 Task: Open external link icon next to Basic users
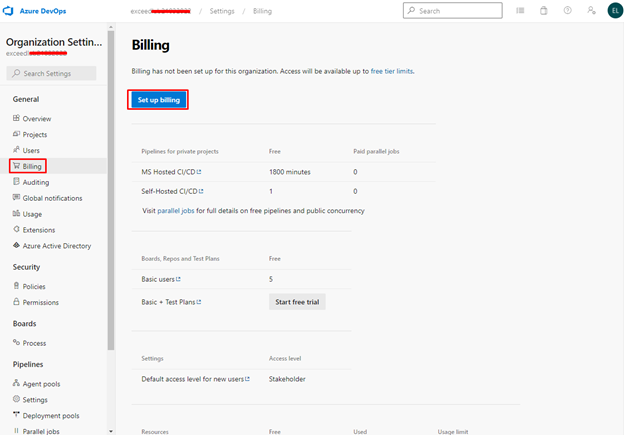pos(178,279)
